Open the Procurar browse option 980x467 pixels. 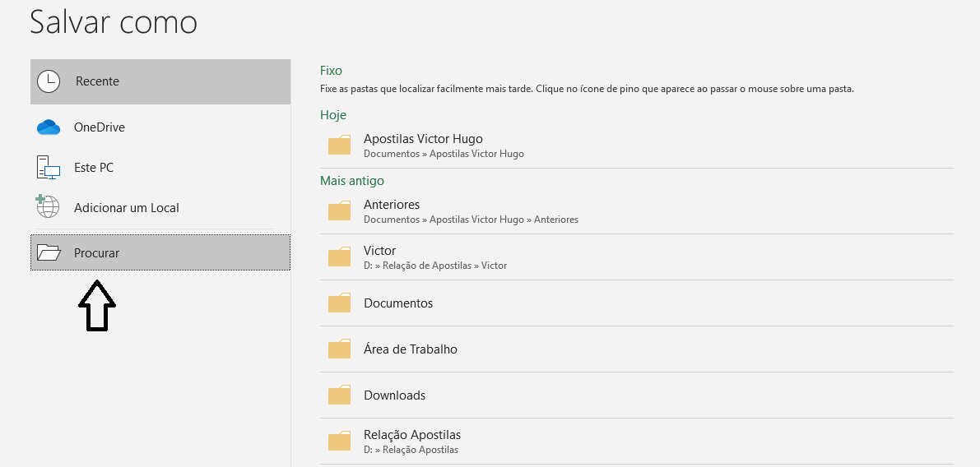click(96, 253)
